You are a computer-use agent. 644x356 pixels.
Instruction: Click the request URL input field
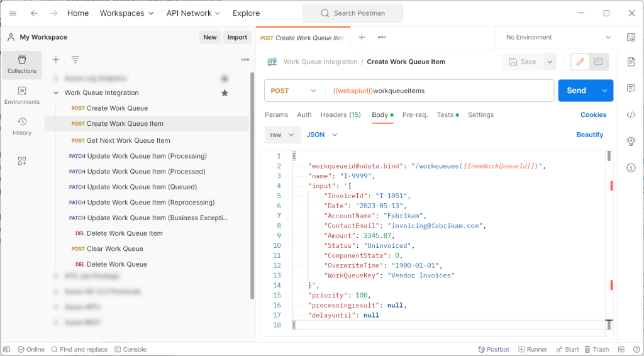pyautogui.click(x=440, y=91)
